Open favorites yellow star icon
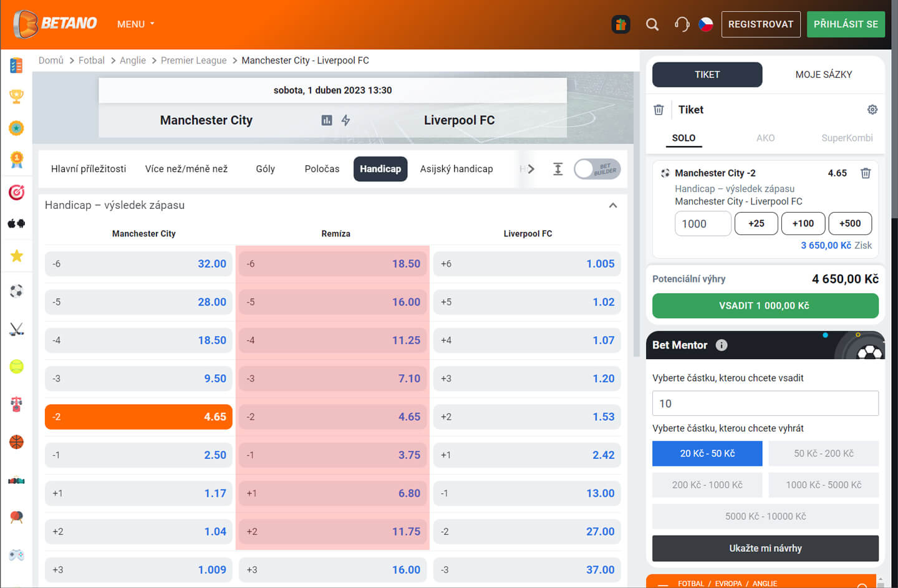 16,256
